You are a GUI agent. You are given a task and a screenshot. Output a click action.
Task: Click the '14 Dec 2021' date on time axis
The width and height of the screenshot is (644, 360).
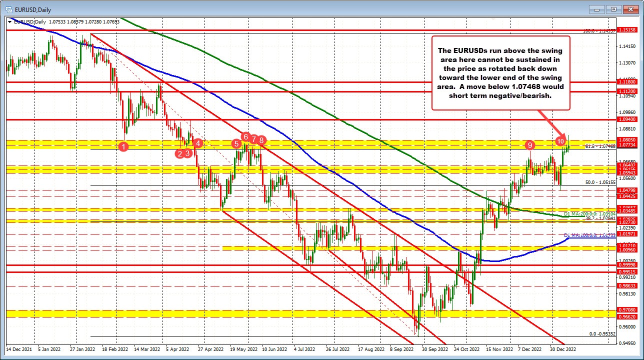[18, 348]
